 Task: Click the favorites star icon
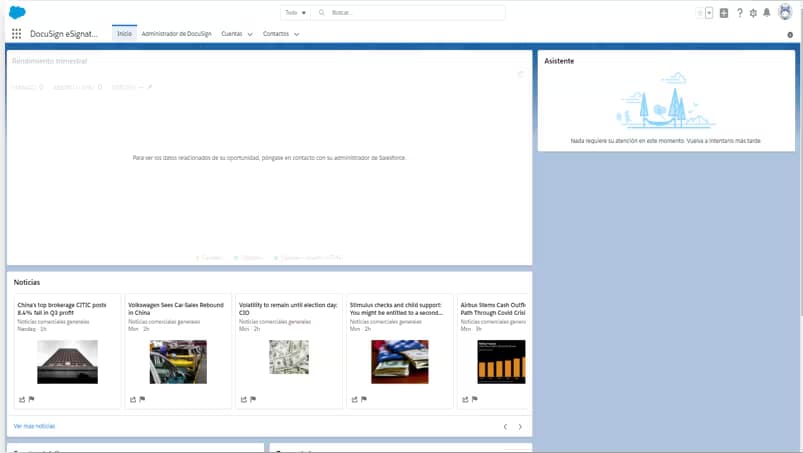[x=700, y=13]
